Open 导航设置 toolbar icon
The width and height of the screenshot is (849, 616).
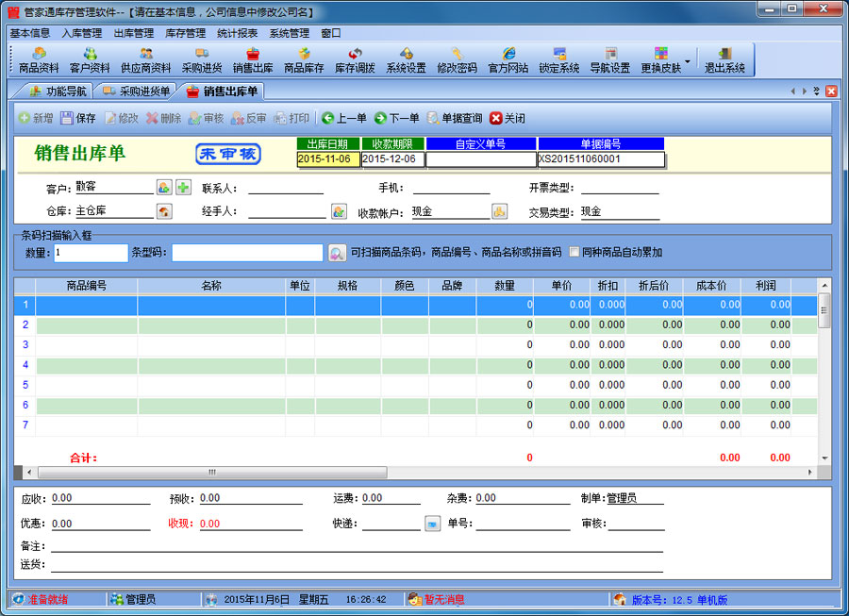coord(610,60)
